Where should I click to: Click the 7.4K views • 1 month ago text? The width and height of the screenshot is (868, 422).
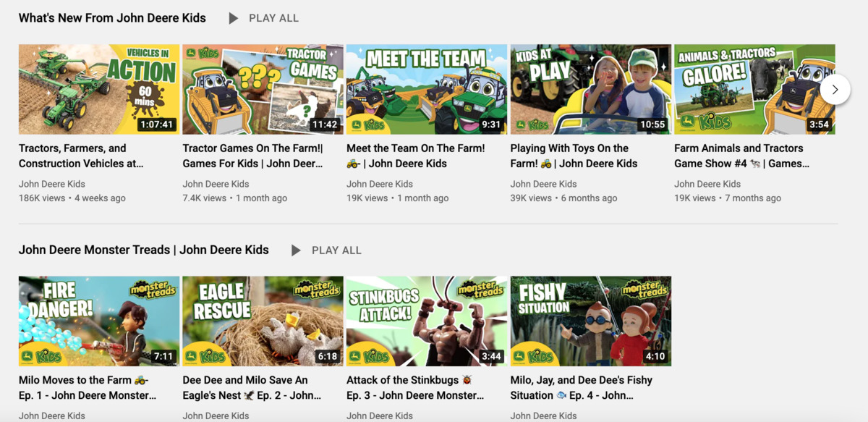point(235,198)
